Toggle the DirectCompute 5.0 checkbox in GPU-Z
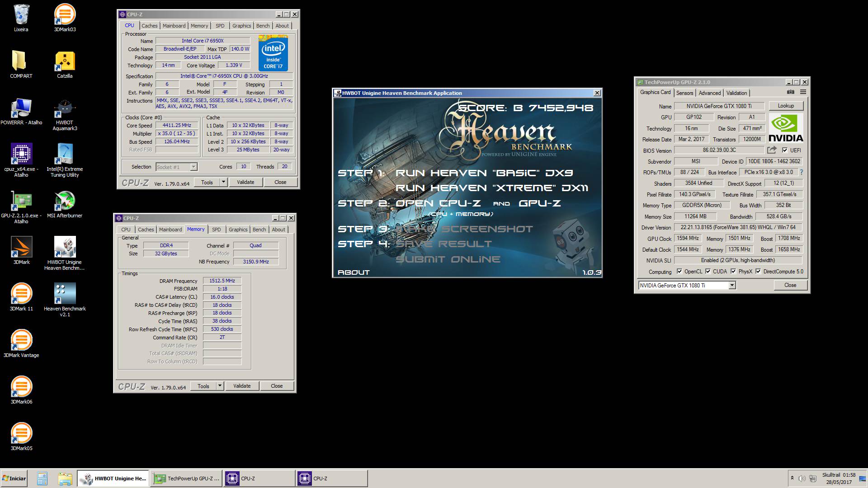The height and width of the screenshot is (488, 868). click(758, 272)
